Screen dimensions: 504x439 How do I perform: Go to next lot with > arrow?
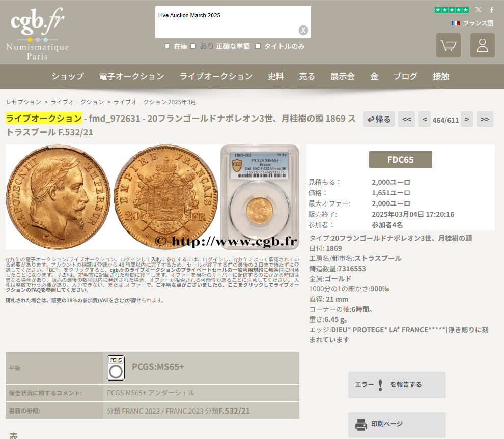467,119
